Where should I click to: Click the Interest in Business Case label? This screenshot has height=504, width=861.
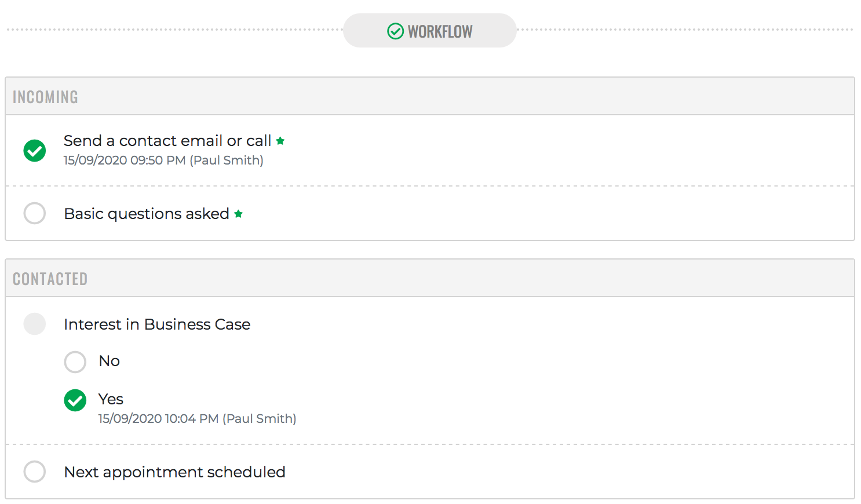(157, 324)
